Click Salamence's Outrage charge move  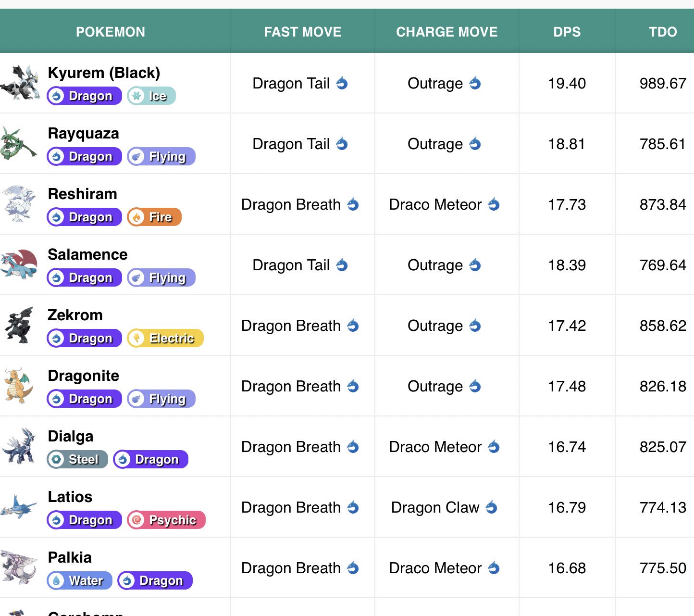445,265
